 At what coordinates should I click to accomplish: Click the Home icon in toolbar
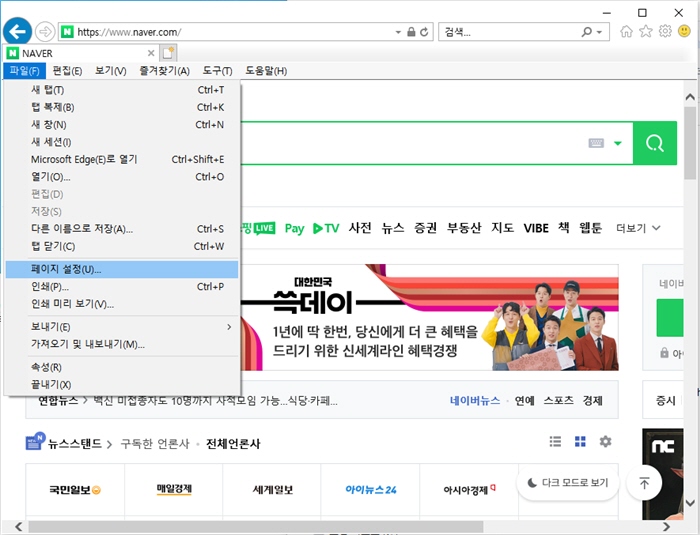tap(626, 31)
